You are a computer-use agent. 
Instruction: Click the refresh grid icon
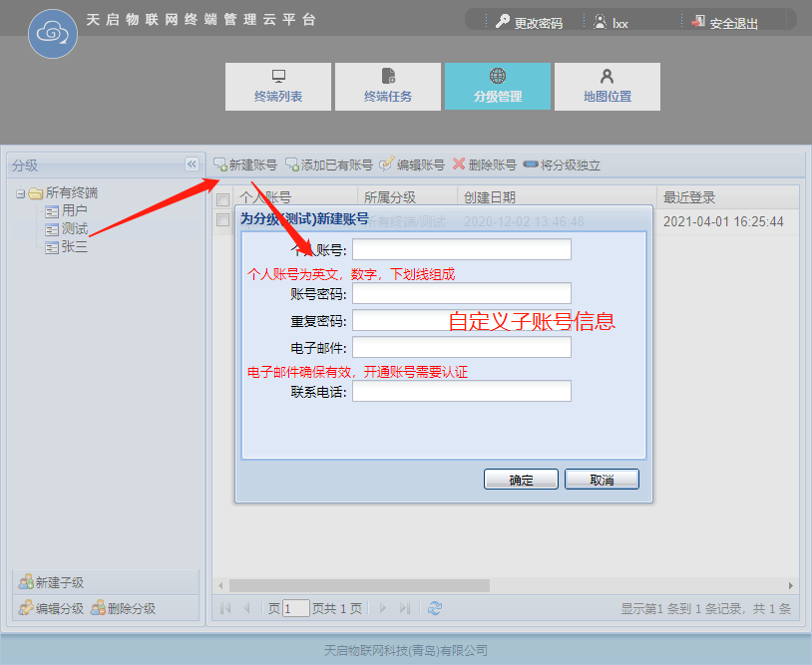[x=435, y=608]
